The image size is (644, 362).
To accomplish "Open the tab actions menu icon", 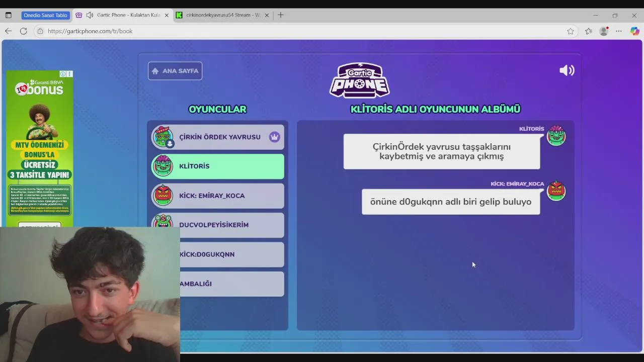I will pos(8,15).
